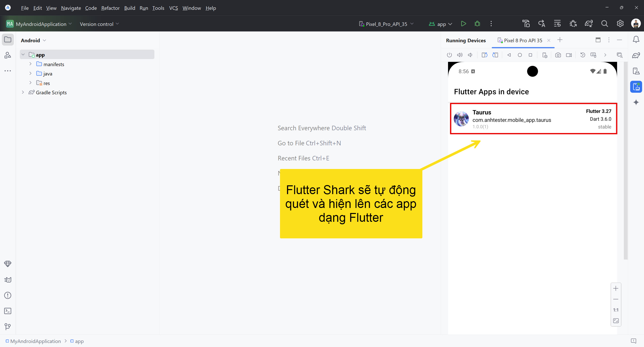Toggle hardware input keyboard-mouse icon
Screen dimensions: 644x347
(x=593, y=55)
